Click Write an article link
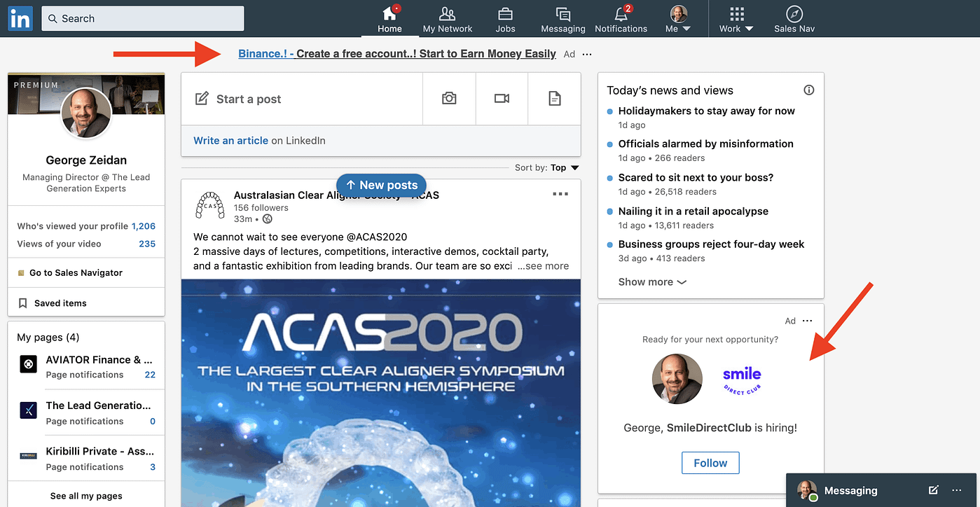The image size is (980, 507). (230, 140)
